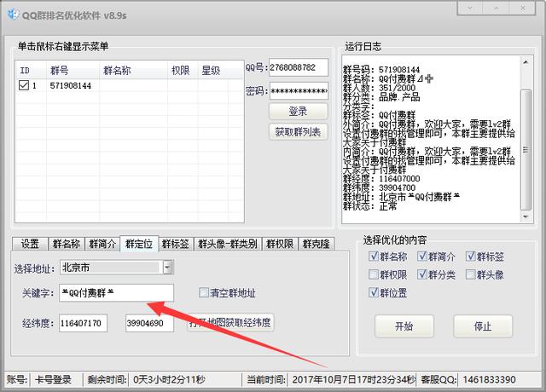The height and width of the screenshot is (392, 546).
Task: Check the 群权限 optimization checkbox
Action: [x=374, y=274]
